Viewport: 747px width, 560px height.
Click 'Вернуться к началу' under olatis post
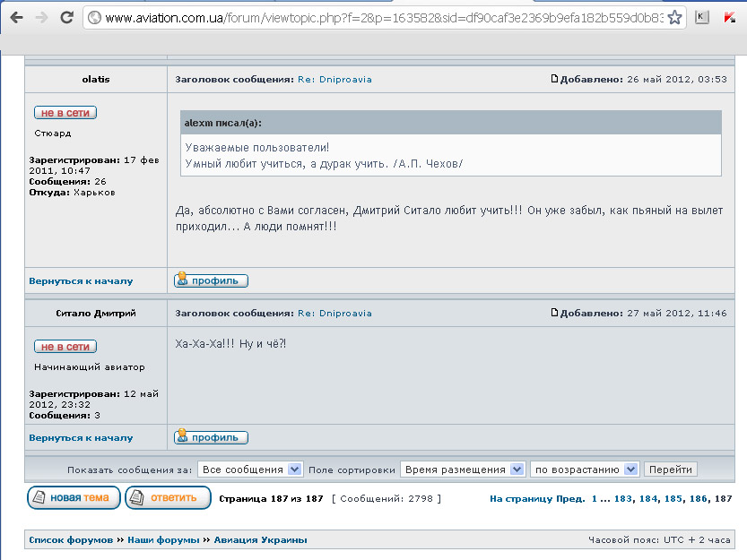pos(81,280)
